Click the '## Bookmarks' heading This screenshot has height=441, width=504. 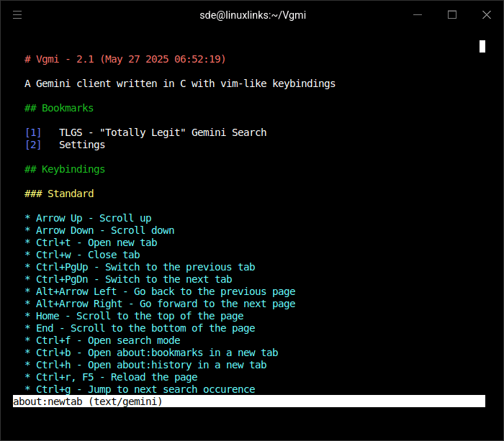pyautogui.click(x=59, y=108)
